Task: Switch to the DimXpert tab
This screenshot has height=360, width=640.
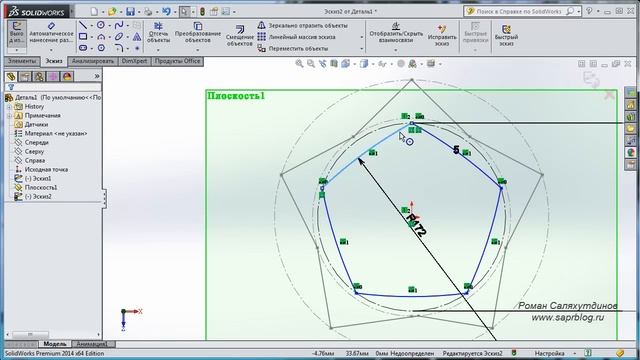Action: point(134,61)
